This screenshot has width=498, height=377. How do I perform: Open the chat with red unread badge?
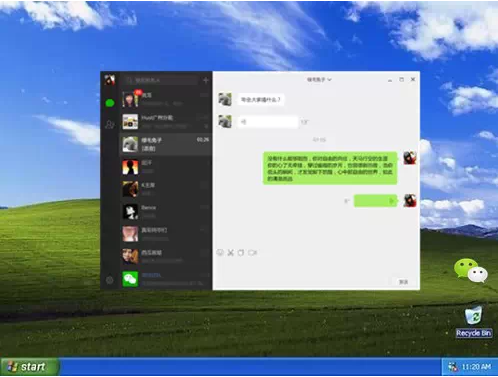[x=166, y=99]
